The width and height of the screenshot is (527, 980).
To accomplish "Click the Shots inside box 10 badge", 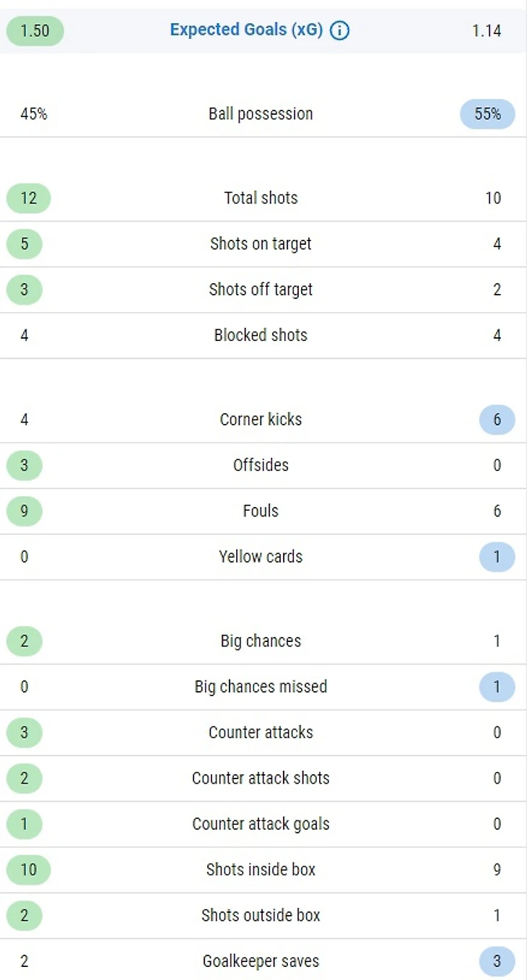I will [28, 870].
